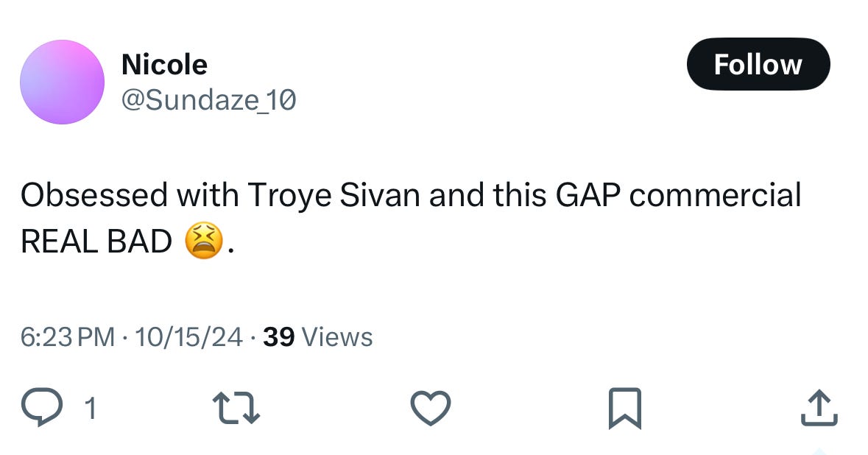
Task: Click the display name Nicole
Action: pyautogui.click(x=164, y=65)
